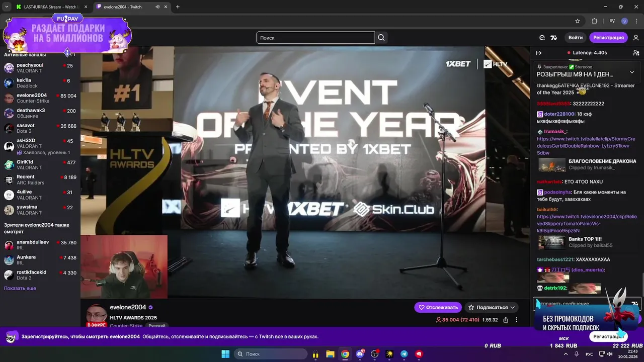
Task: Open asH3XD channel in sidebar
Action: point(40,146)
